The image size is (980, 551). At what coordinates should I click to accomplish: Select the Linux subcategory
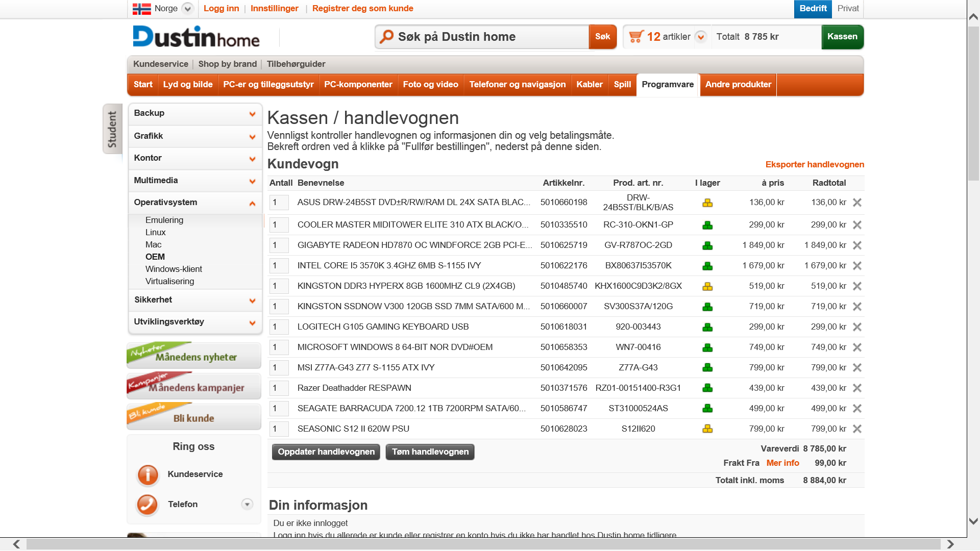click(155, 232)
